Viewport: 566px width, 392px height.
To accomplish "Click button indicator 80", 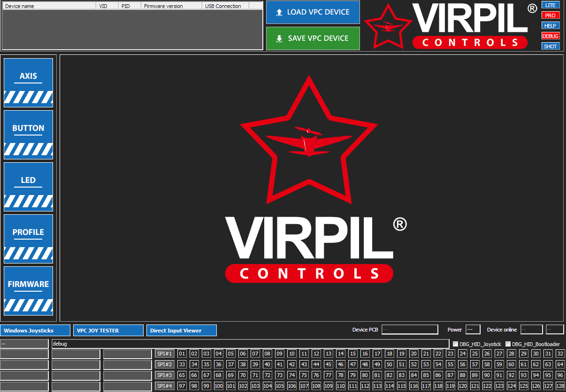I will pos(365,375).
